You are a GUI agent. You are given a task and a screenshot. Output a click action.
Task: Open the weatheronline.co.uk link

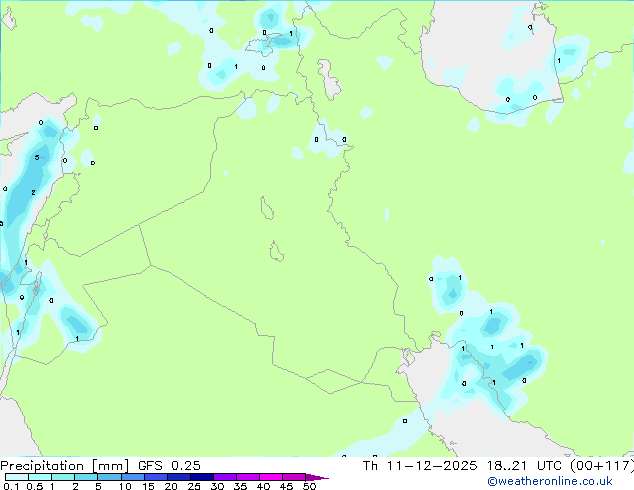[550, 481]
